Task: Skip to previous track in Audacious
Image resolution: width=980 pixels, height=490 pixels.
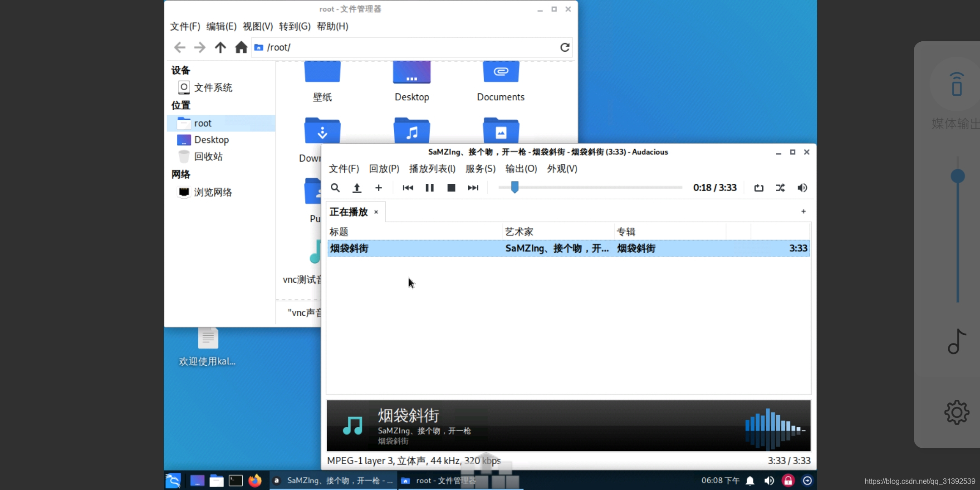Action: 408,188
